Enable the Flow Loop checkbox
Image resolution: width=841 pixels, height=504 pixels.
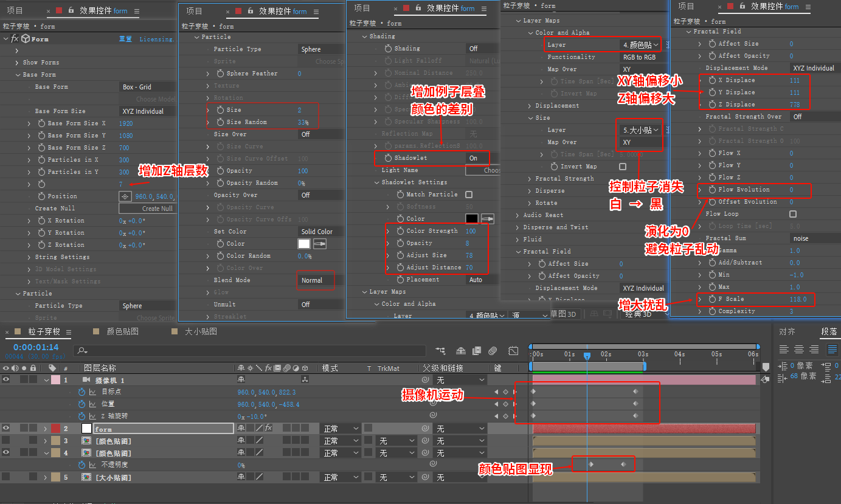pyautogui.click(x=793, y=214)
